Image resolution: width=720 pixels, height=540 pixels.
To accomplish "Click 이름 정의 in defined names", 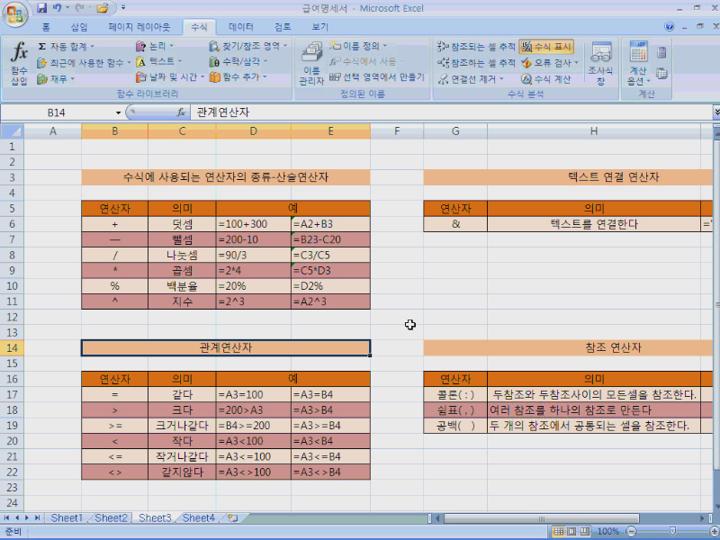I will [x=358, y=46].
